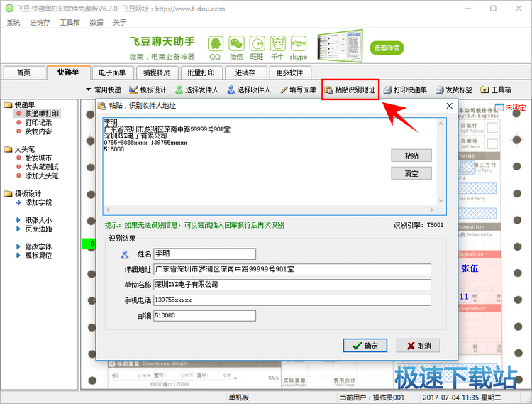Image resolution: width=532 pixels, height=404 pixels.
Task: Click the 详细地址 input field
Action: click(292, 270)
